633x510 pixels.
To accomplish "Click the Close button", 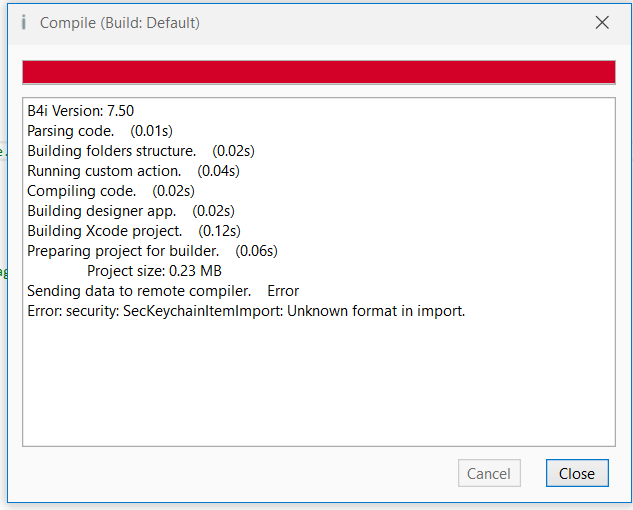I will (577, 473).
